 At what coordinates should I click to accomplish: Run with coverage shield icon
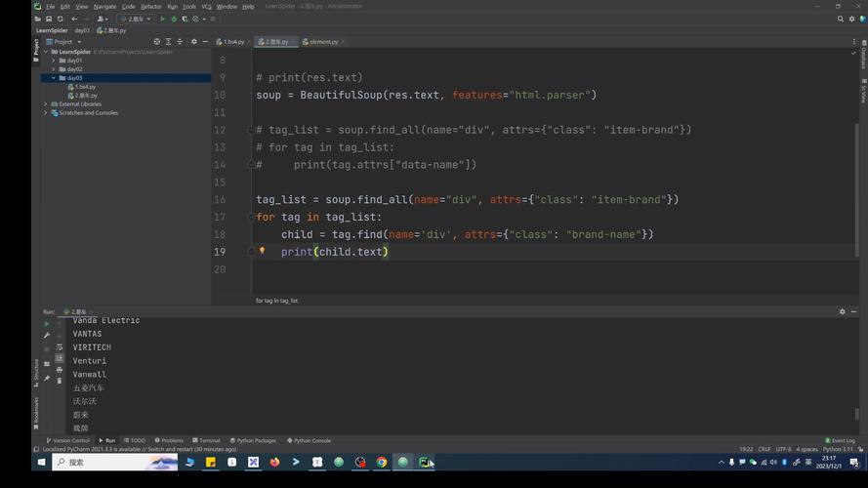point(185,19)
